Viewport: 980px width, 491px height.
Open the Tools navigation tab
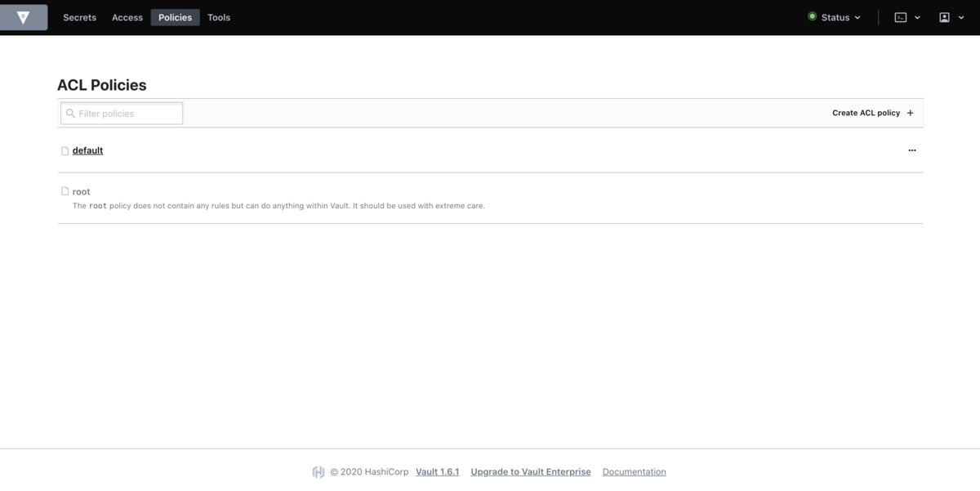coord(219,17)
